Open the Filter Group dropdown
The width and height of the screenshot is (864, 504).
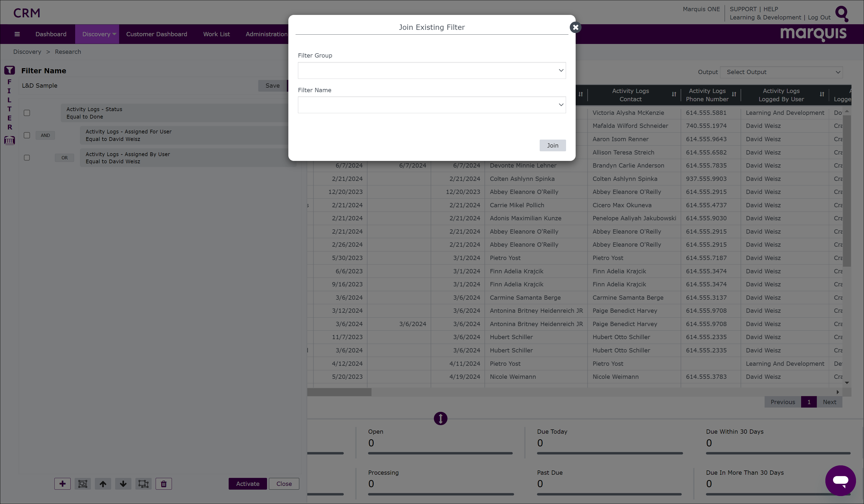(432, 71)
